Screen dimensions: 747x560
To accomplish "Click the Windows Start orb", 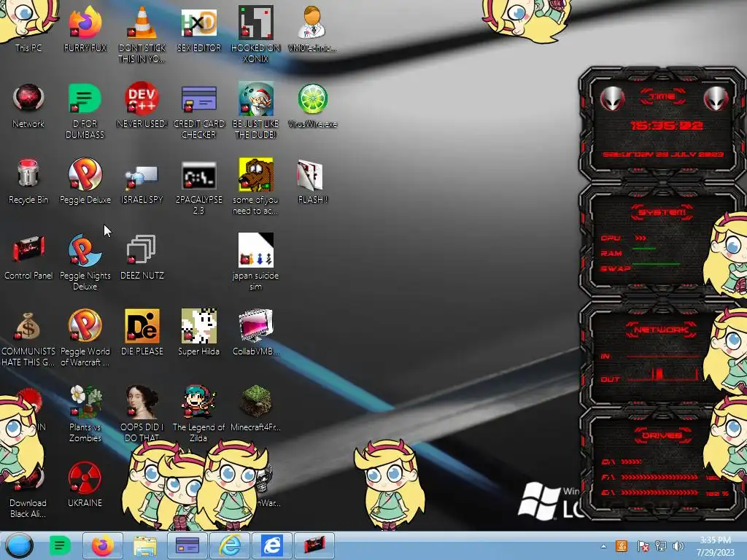I will point(20,545).
